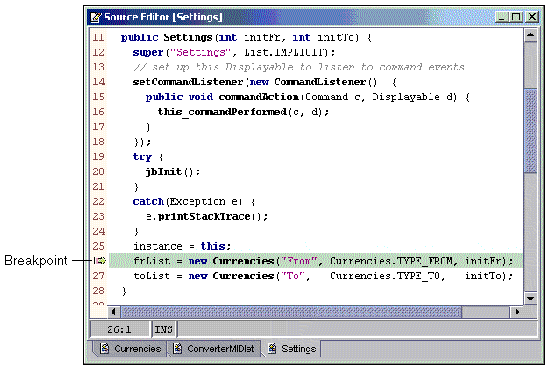Click the vertical scrollbar thumb
This screenshot has width=549, height=368.
pos(530,131)
